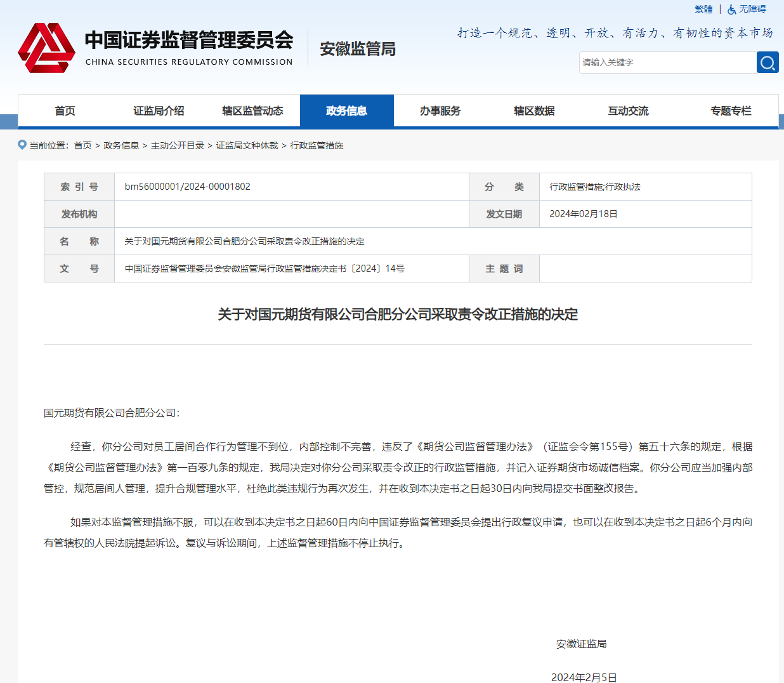The image size is (784, 683).
Task: Go to 政务信息 in the breadcrumb
Action: (121, 145)
